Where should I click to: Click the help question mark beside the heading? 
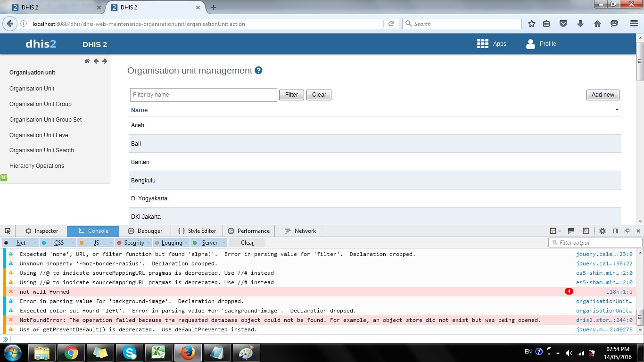258,71
